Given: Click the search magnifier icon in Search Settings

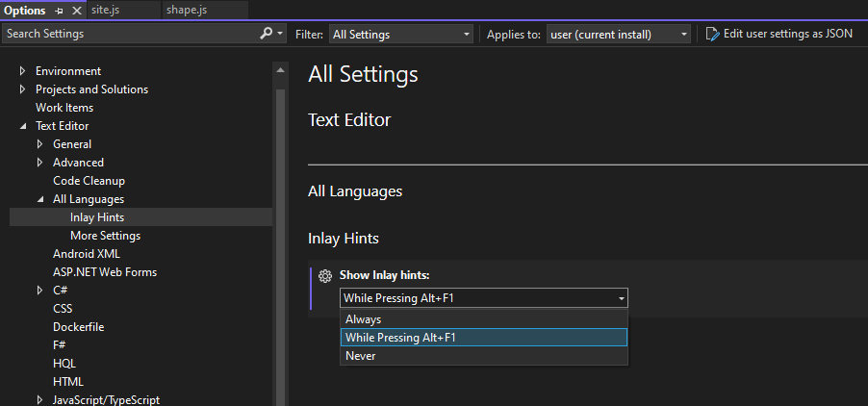Looking at the screenshot, I should pyautogui.click(x=267, y=34).
